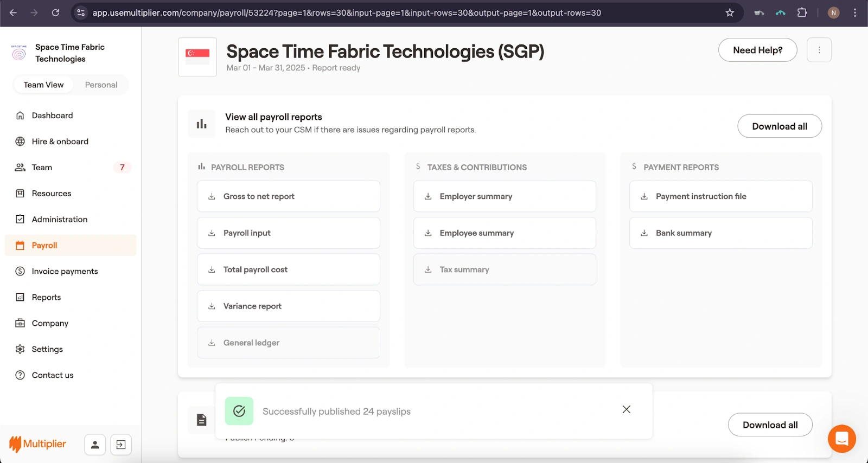868x463 pixels.
Task: Click the payslip document icon
Action: [202, 420]
